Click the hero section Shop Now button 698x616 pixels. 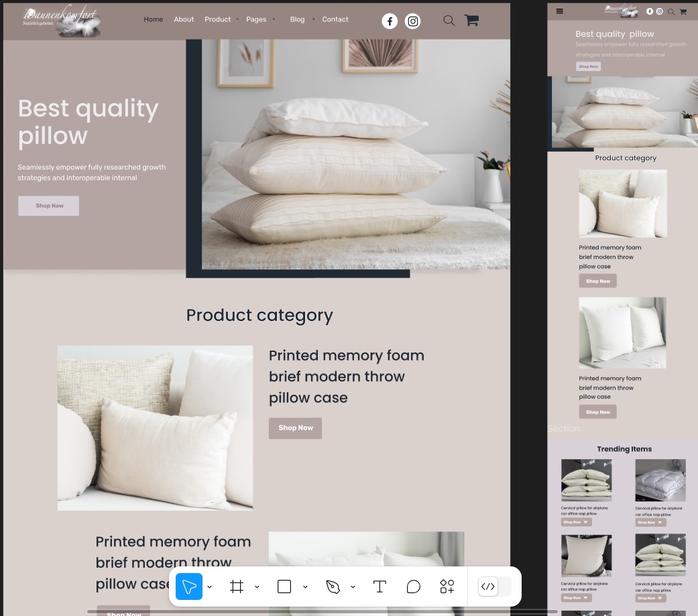coord(49,206)
